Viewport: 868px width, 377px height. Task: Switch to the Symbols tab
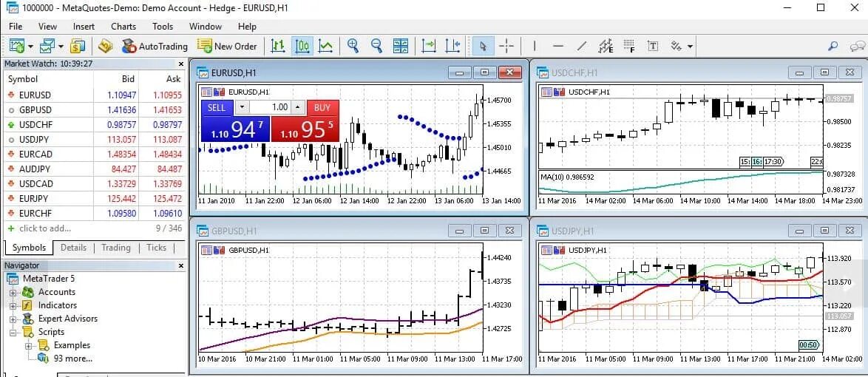29,248
